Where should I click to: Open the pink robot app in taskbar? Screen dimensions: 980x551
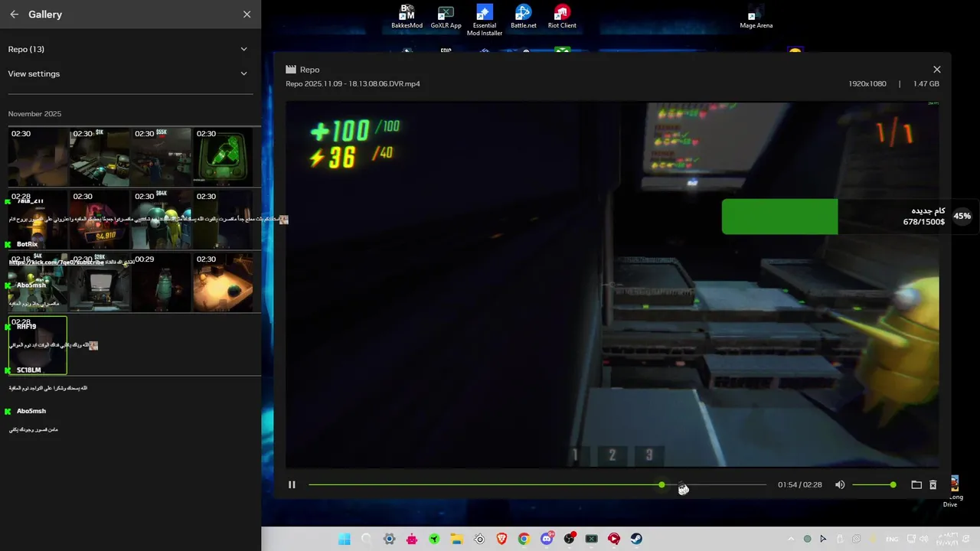tap(412, 539)
